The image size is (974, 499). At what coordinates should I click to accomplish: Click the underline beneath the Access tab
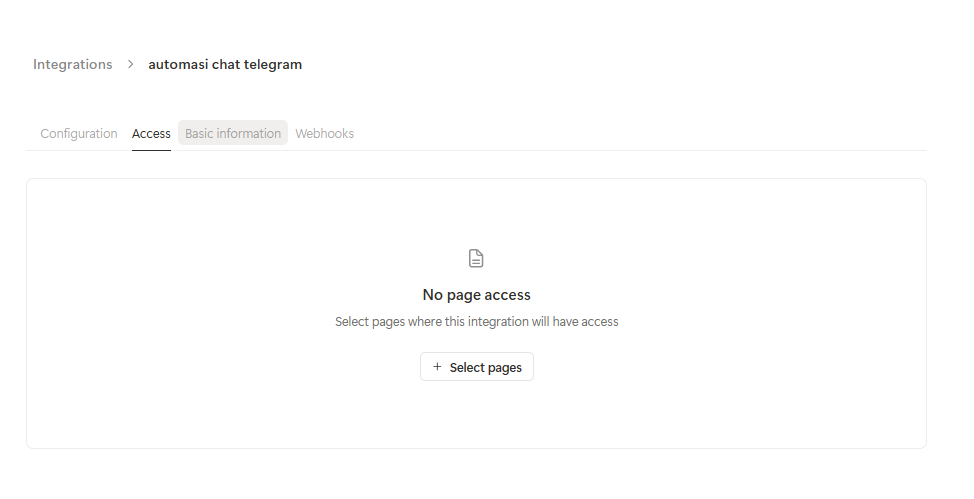tap(151, 150)
